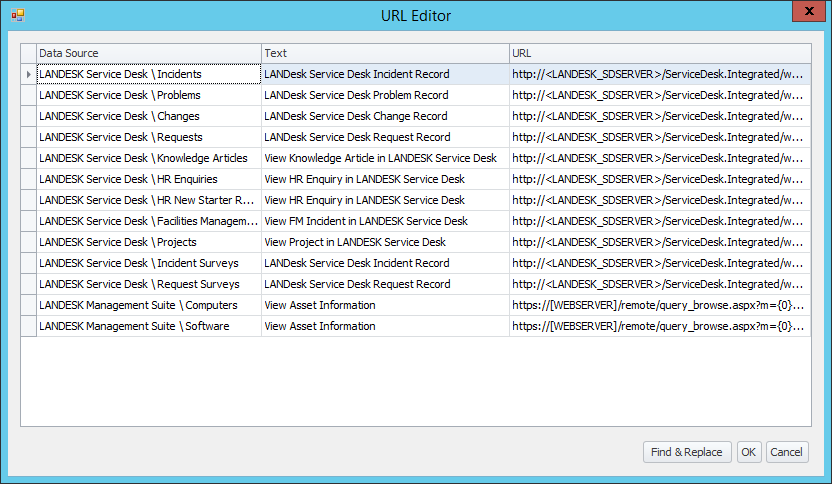
Task: Confirm changes with the OK button
Action: tap(749, 452)
